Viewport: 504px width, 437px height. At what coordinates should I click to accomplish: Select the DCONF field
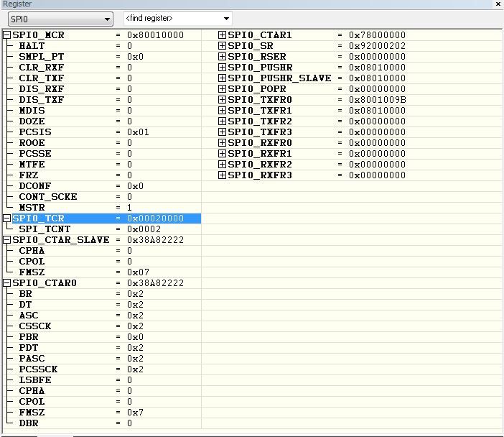click(x=35, y=186)
